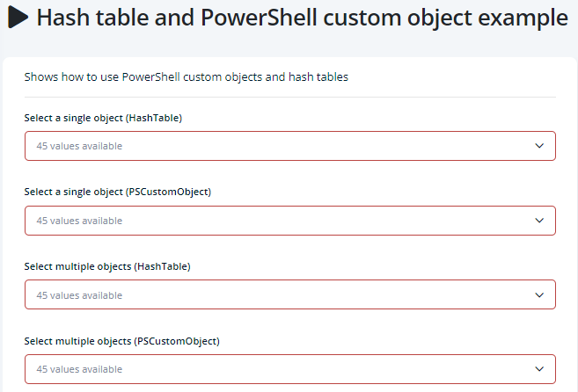Focus '45 values available' placeholder in third dropdown
Screen dimensions: 578x392
pos(79,295)
